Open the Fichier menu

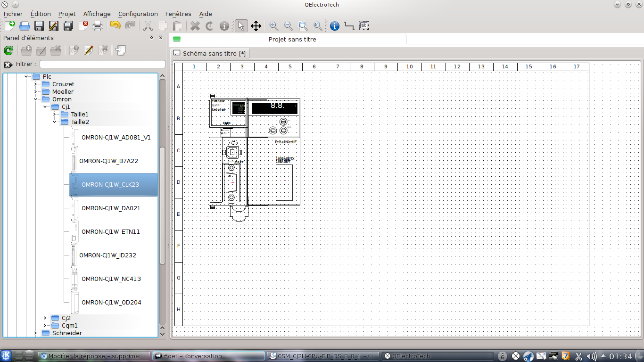(13, 14)
